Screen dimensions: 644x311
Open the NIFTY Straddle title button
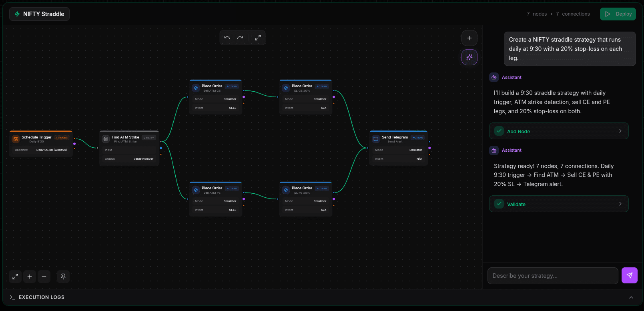pyautogui.click(x=39, y=14)
